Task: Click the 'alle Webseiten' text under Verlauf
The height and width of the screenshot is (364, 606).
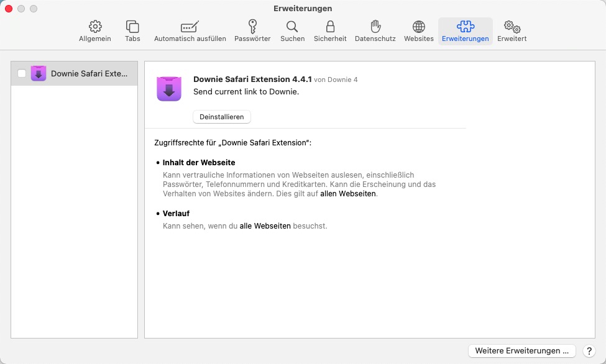Action: click(265, 226)
